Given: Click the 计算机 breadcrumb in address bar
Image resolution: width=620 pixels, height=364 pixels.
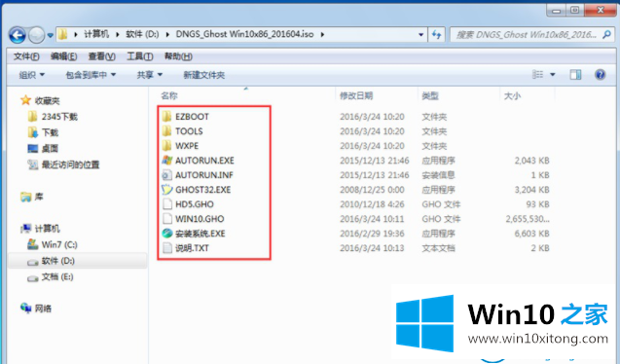Looking at the screenshot, I should point(96,34).
